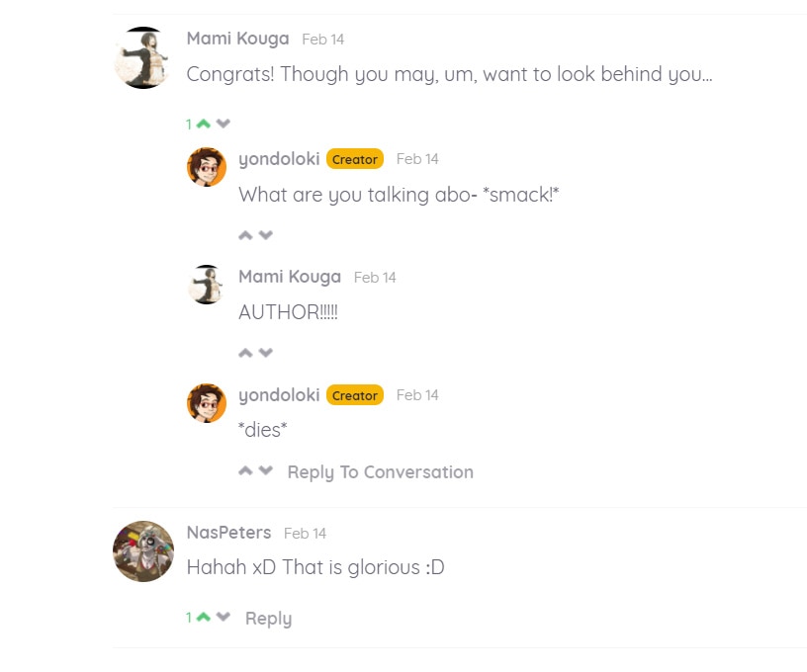Image resolution: width=807 pixels, height=672 pixels.
Task: Downvote yondoloki's "*dies*" reply
Action: point(266,470)
